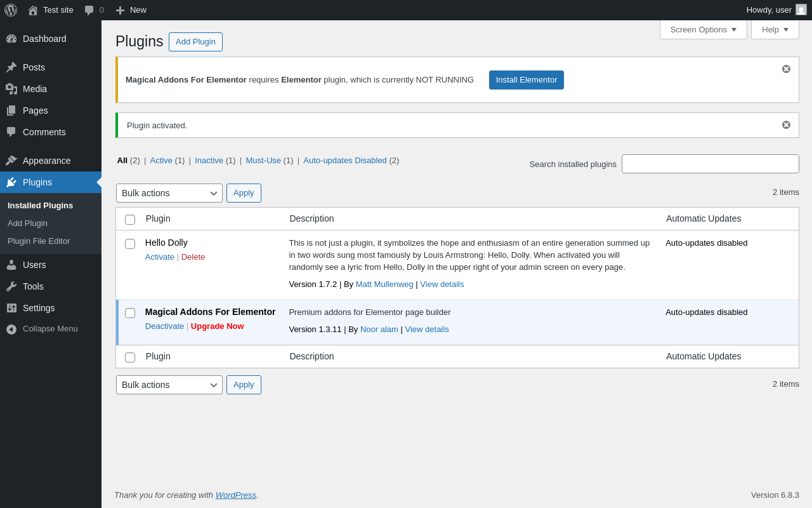
Task: Click the Posts pushpin icon
Action: point(11,67)
